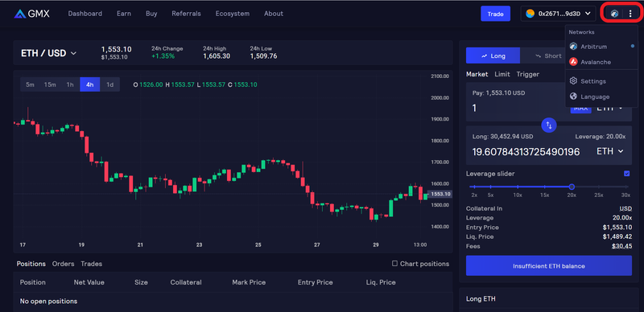Screen dimensions: 644x312
Task: Swap pay and long tokens icon
Action: click(x=549, y=125)
